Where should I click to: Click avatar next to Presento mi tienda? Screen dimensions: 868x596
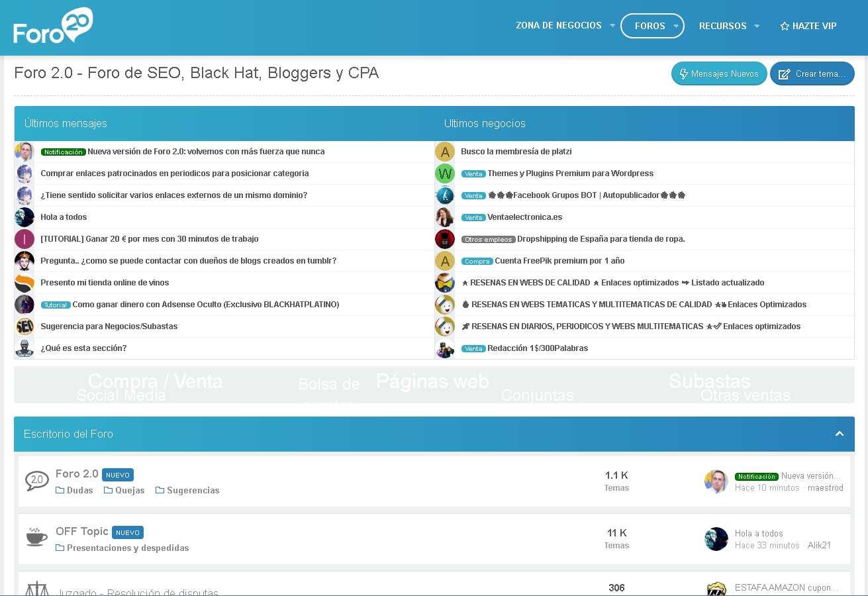coord(24,283)
